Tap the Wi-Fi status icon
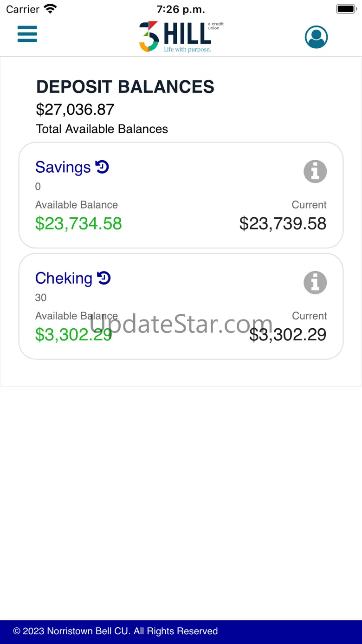 (x=50, y=9)
